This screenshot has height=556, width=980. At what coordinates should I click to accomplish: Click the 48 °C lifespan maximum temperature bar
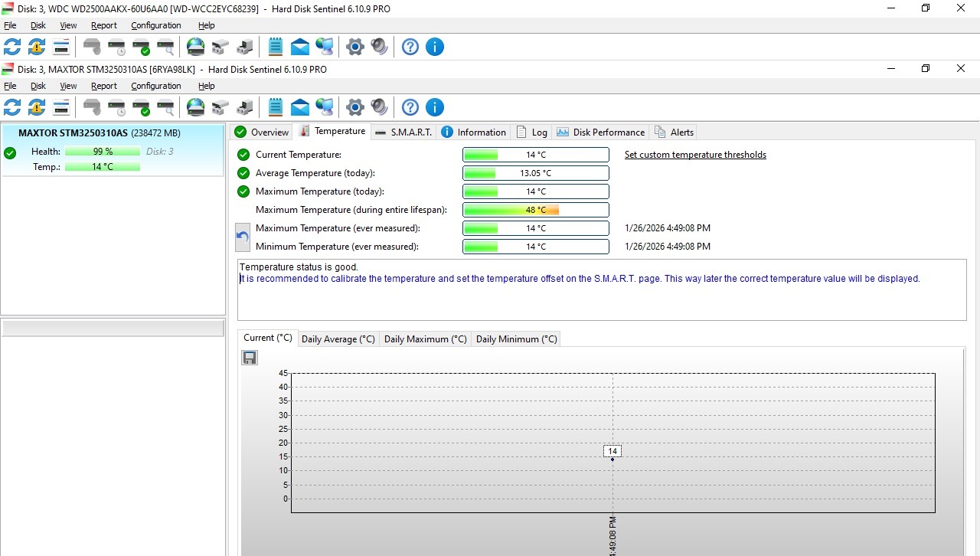coord(535,210)
